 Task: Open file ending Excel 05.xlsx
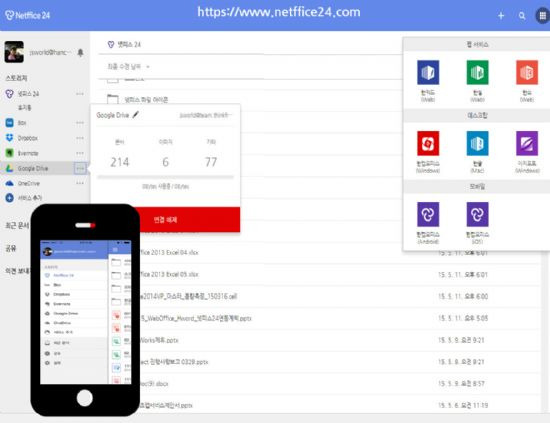(169, 274)
